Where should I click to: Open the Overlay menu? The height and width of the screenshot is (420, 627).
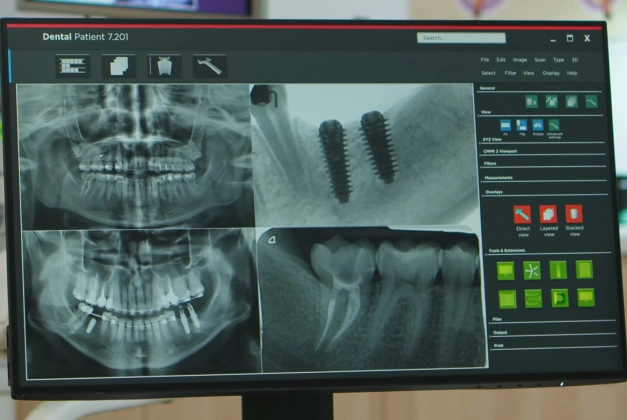click(551, 73)
